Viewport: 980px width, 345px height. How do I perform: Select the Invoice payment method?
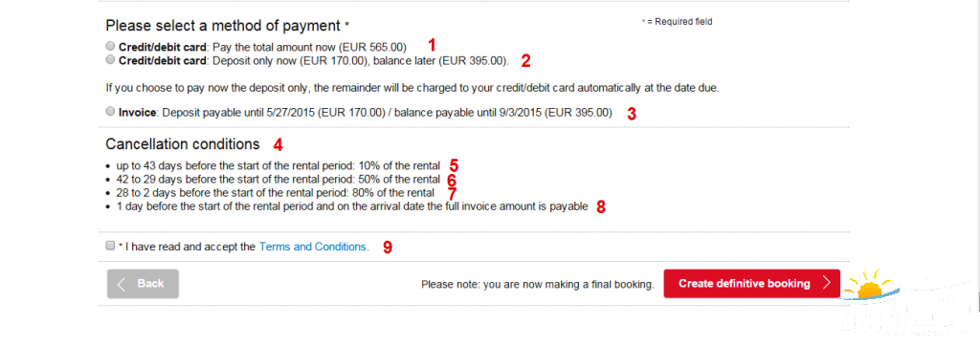[111, 113]
